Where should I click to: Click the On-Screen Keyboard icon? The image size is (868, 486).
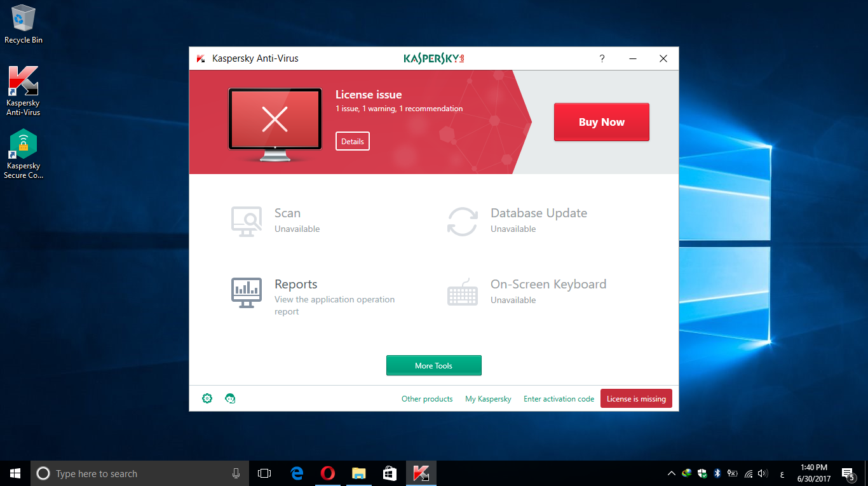pyautogui.click(x=463, y=292)
